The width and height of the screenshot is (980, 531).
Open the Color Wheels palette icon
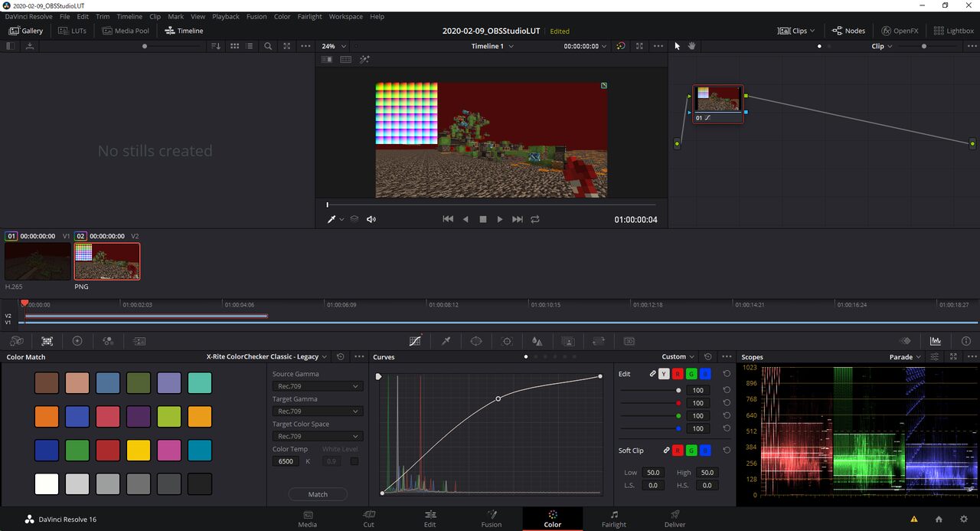click(x=77, y=341)
